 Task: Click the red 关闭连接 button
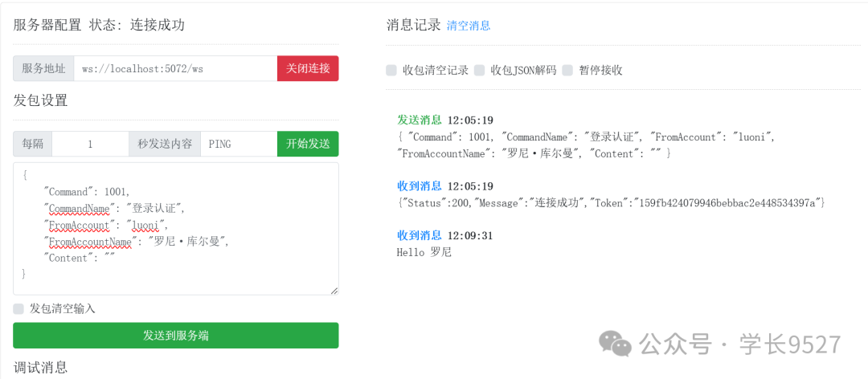point(308,68)
